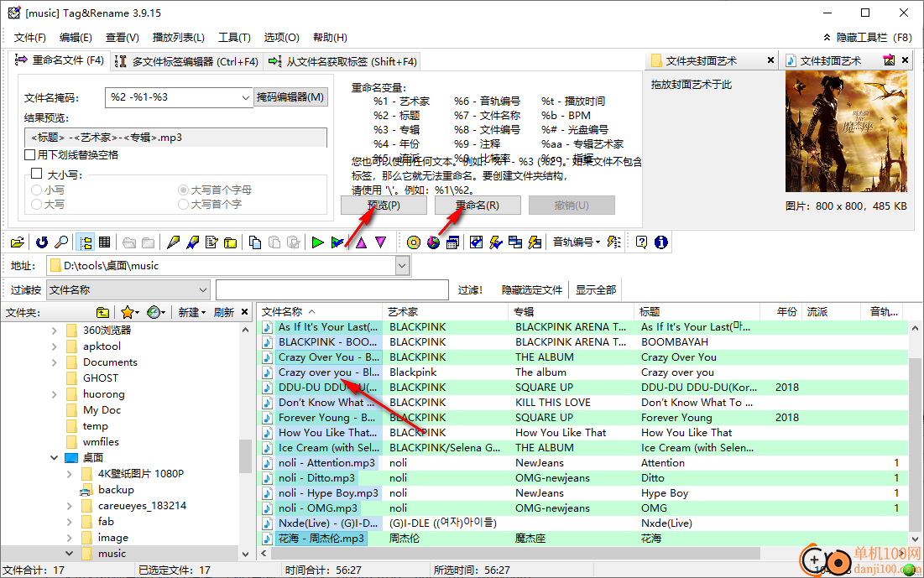
Task: Click the image icon in file cover art tab
Action: 890,60
